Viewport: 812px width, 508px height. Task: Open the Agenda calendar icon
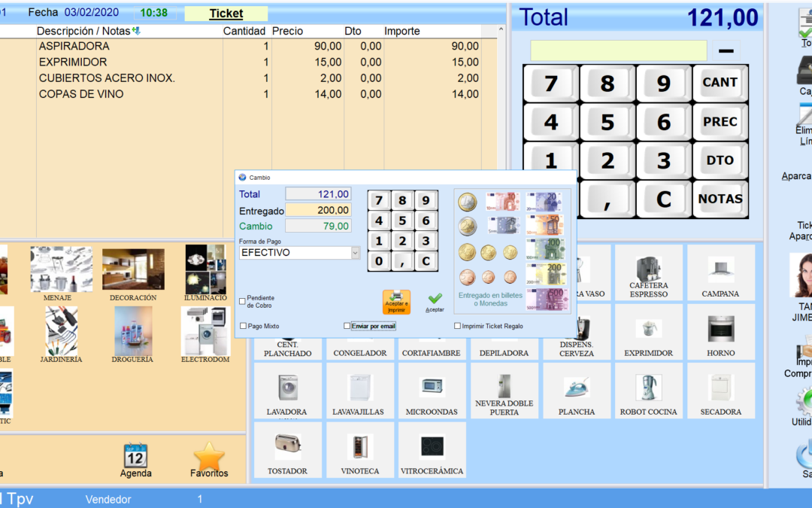[x=135, y=456]
